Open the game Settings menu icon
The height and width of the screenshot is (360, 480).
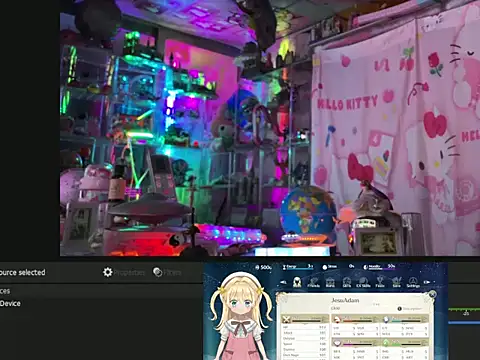pyautogui.click(x=413, y=282)
